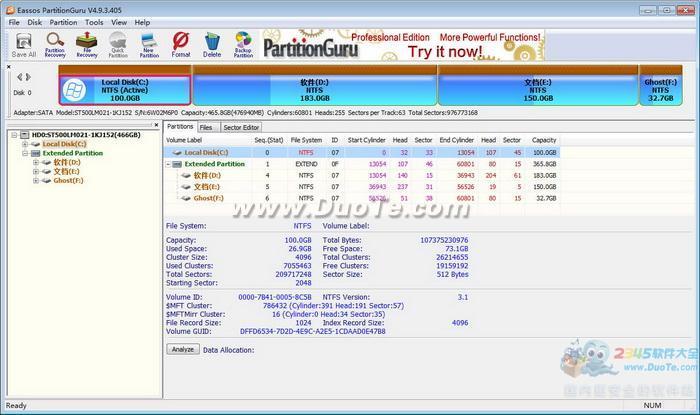
Task: Open the Partition menu
Action: tap(63, 22)
